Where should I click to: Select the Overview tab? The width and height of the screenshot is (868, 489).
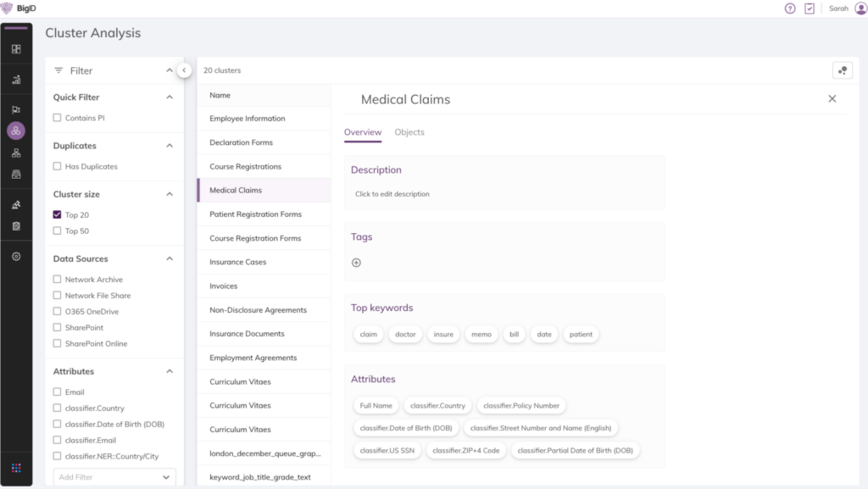click(x=363, y=132)
